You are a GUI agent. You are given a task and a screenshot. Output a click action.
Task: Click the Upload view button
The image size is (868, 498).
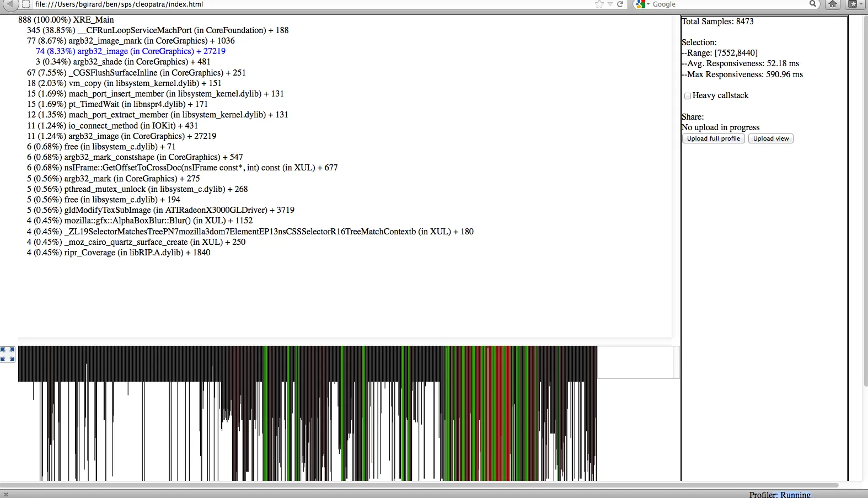point(770,138)
